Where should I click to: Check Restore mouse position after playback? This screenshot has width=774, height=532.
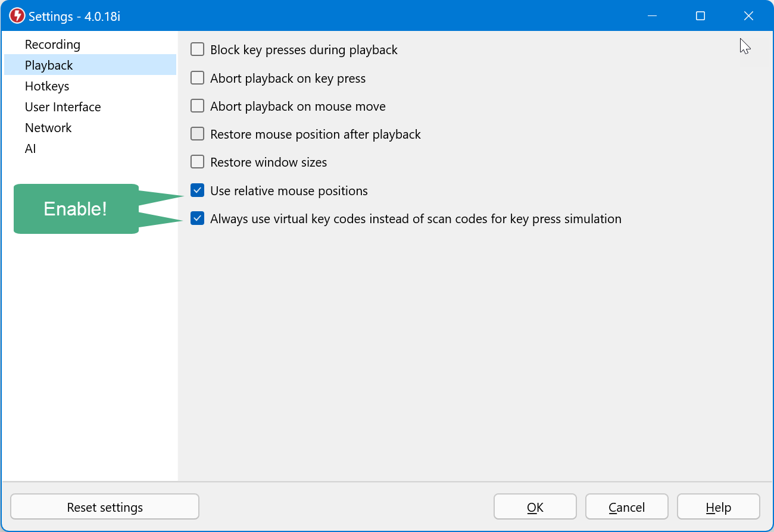click(x=197, y=134)
